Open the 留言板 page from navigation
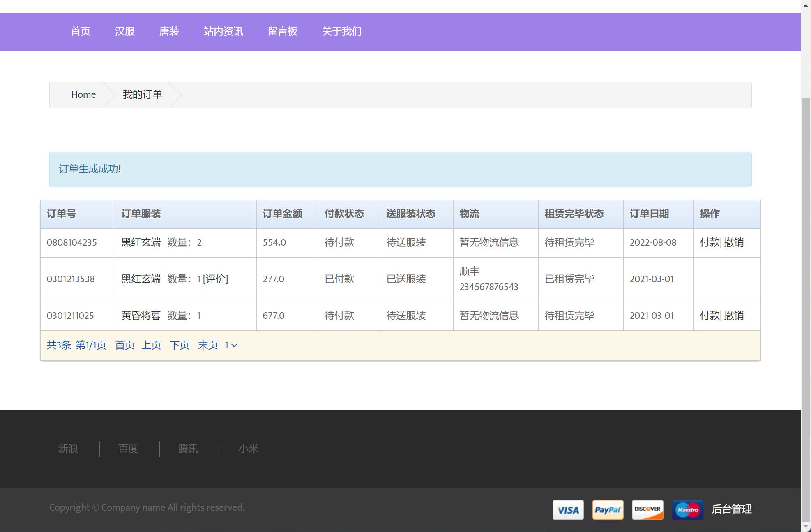811x532 pixels. pos(283,32)
